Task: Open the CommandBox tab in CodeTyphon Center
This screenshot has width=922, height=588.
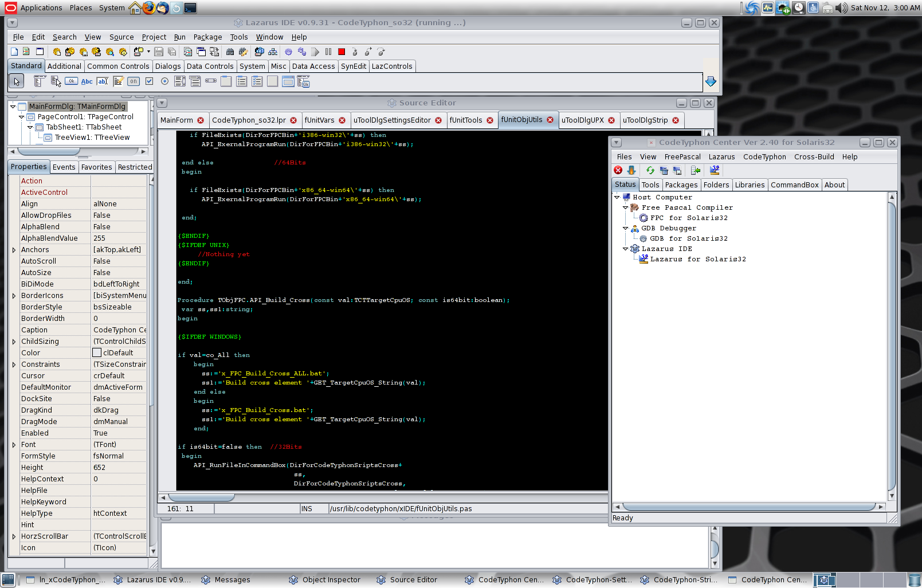Action: coord(794,185)
